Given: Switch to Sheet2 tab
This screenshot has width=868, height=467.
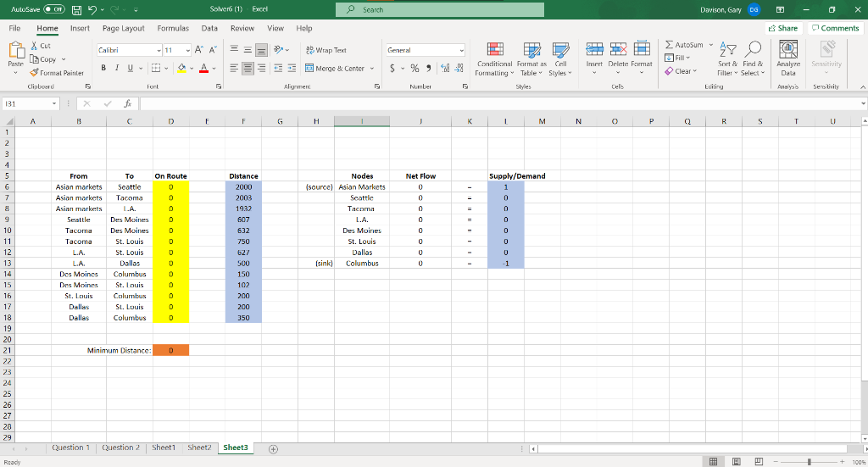Looking at the screenshot, I should (x=199, y=448).
